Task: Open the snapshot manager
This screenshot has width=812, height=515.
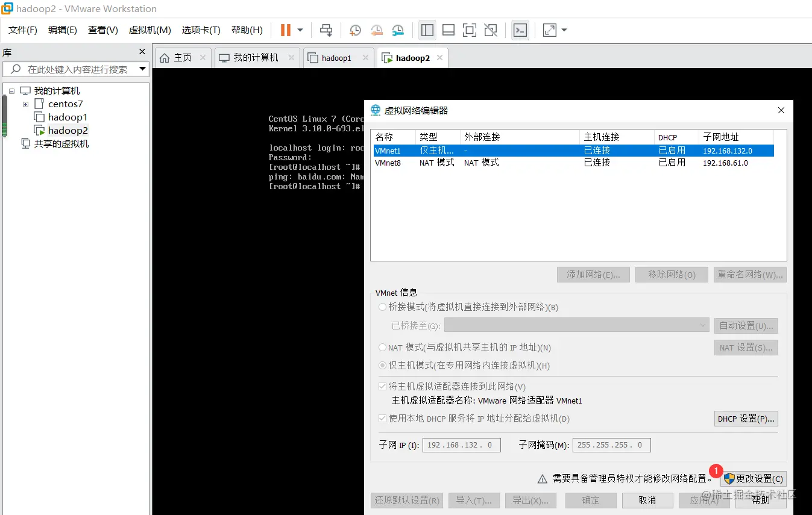Action: tap(398, 30)
